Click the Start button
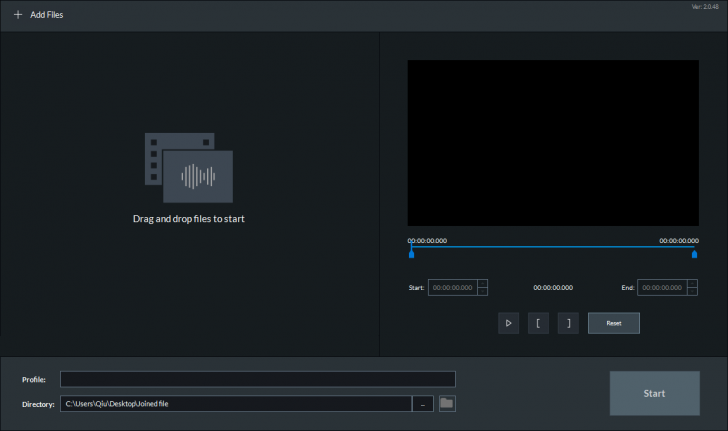728x431 pixels. pos(655,393)
